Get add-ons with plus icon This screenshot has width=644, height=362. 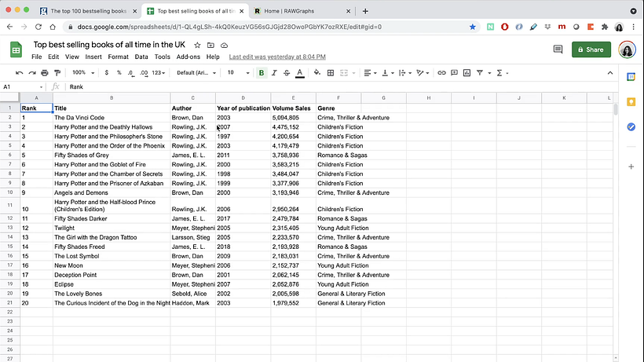click(631, 166)
